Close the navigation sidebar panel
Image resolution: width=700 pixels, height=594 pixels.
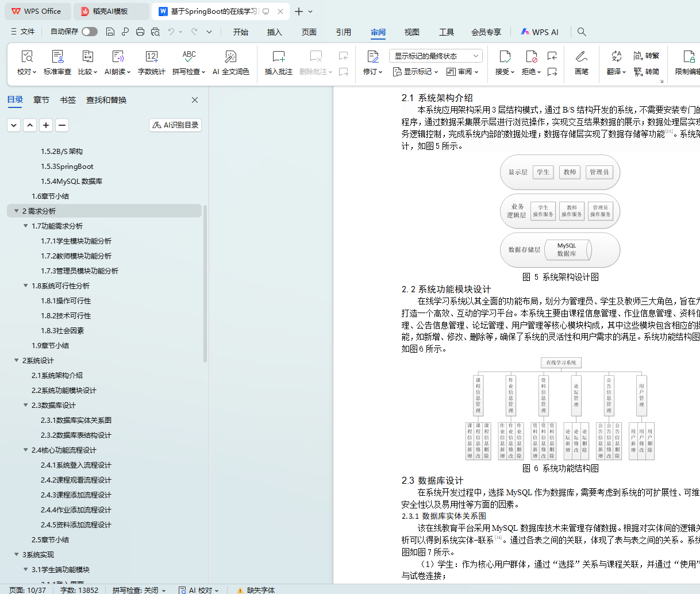tap(195, 100)
